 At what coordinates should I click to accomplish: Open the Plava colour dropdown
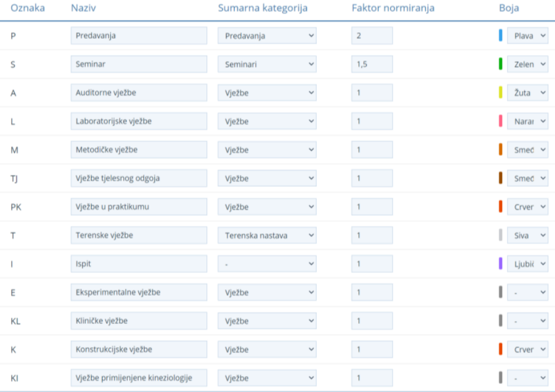click(527, 36)
